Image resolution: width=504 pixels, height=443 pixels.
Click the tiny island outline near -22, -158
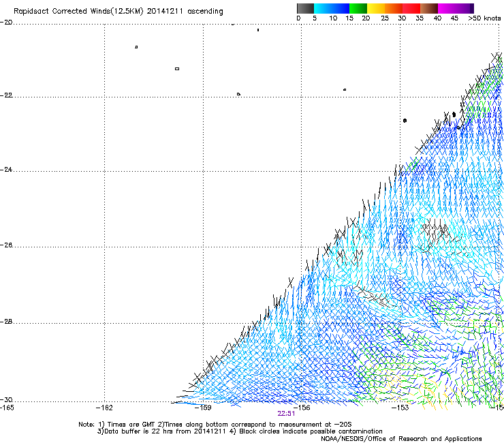point(238,94)
